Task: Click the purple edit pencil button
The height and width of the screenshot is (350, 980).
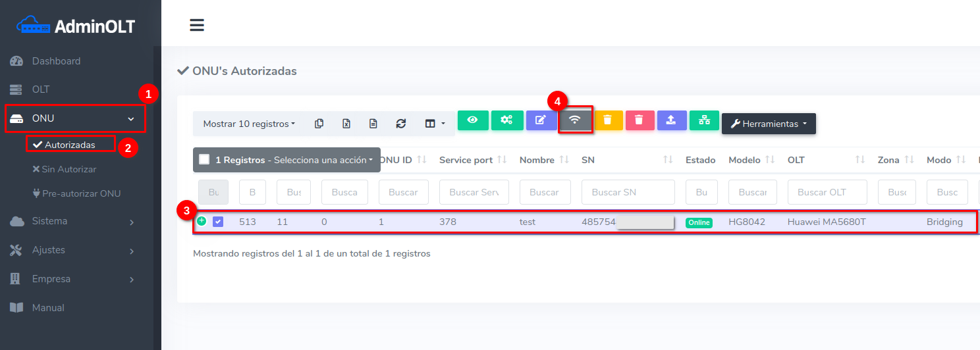Action: click(541, 120)
